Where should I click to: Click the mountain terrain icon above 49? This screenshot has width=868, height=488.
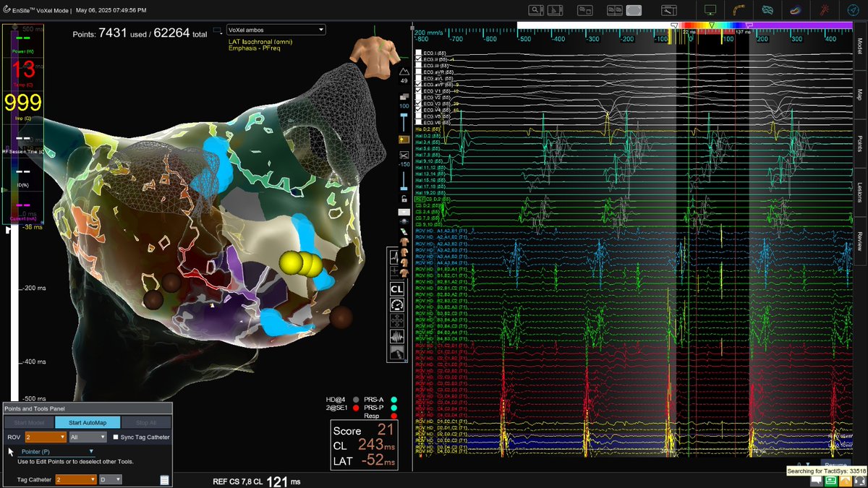pos(404,72)
